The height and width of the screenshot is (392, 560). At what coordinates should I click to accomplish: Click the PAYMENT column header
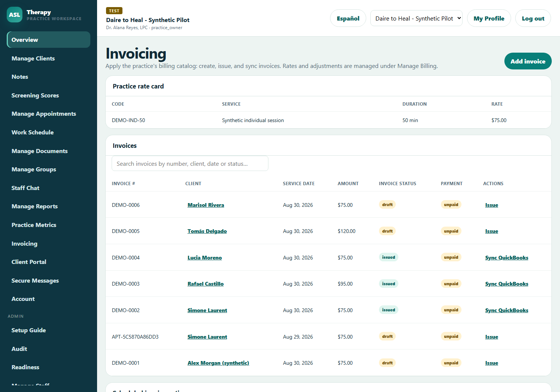click(451, 183)
